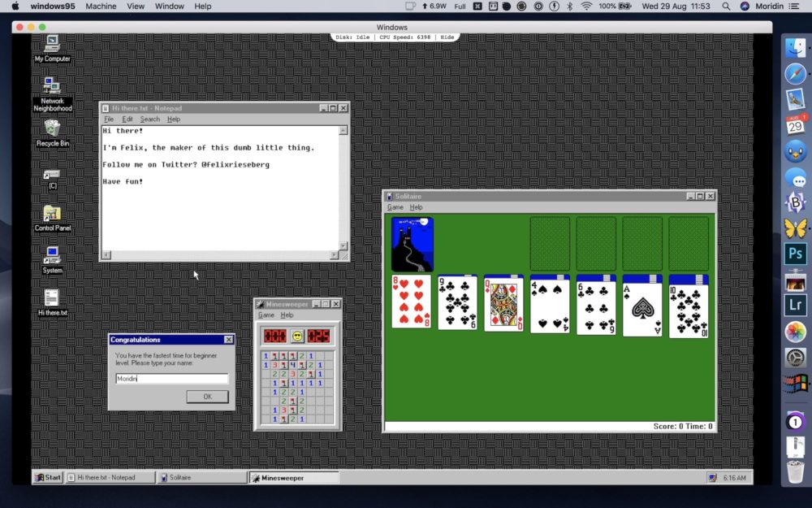812x508 pixels.
Task: Click the Windows flag app icon in Dock
Action: 796,384
